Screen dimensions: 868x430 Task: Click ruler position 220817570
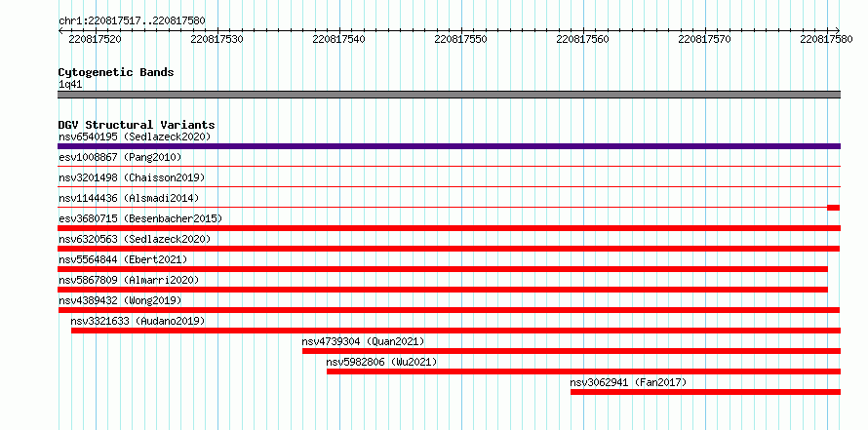click(705, 39)
